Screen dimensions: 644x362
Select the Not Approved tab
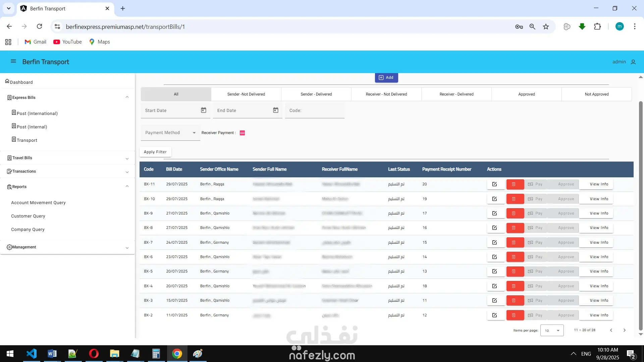pyautogui.click(x=596, y=94)
